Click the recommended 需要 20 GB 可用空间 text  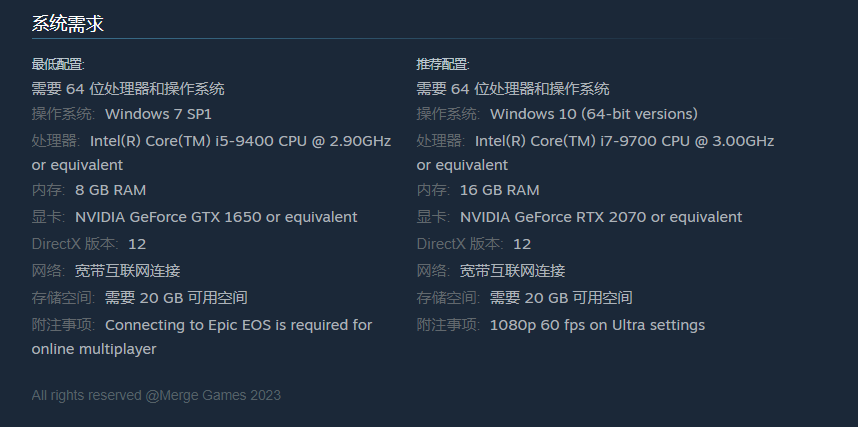(561, 298)
